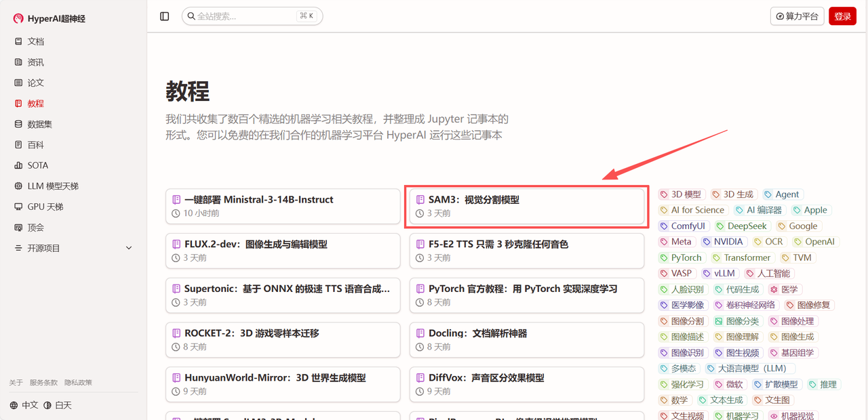Filter by the NVIDIA tag

tap(724, 242)
